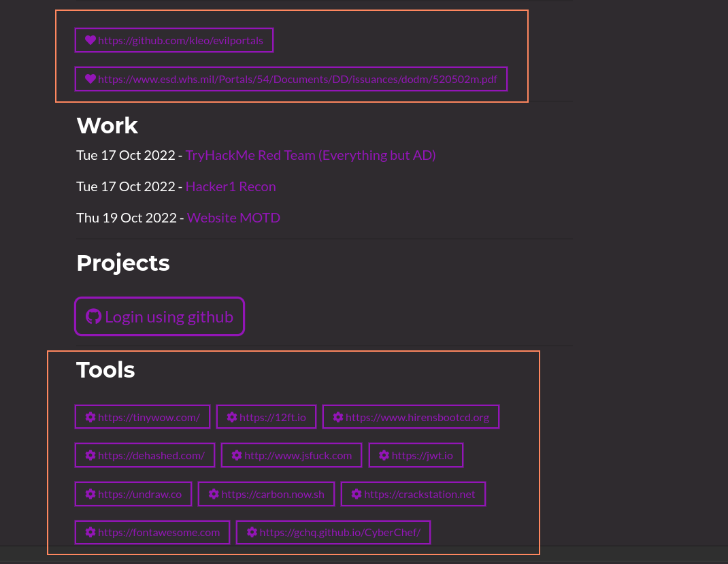Open the crackstation.net tool link

coord(419,494)
